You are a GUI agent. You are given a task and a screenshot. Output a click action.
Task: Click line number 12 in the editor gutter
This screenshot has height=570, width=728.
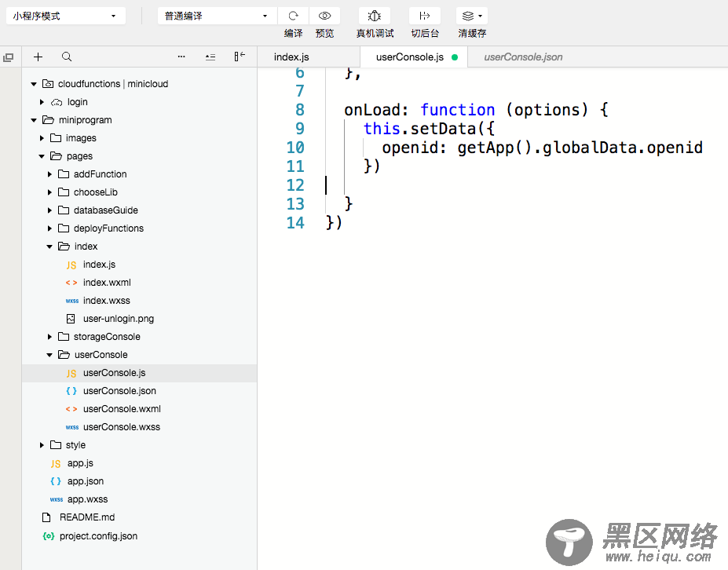pos(295,185)
